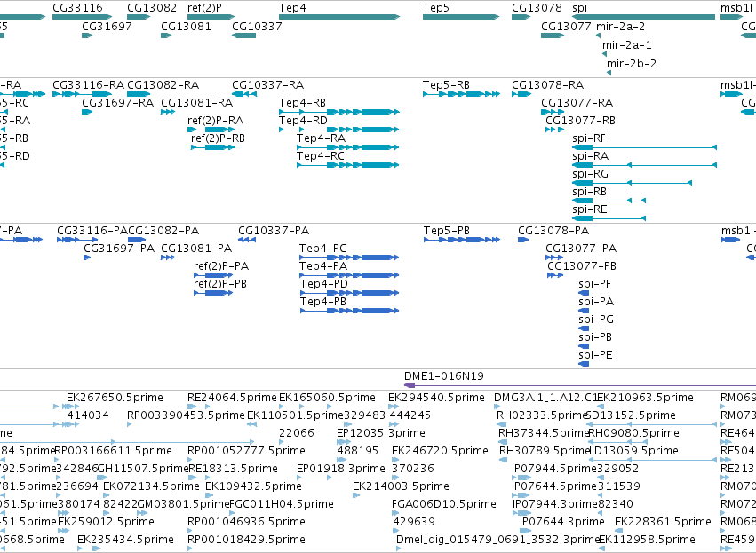Viewport: 756px width, 553px height.
Task: Open the CG13081 gene feature
Action: [x=166, y=36]
